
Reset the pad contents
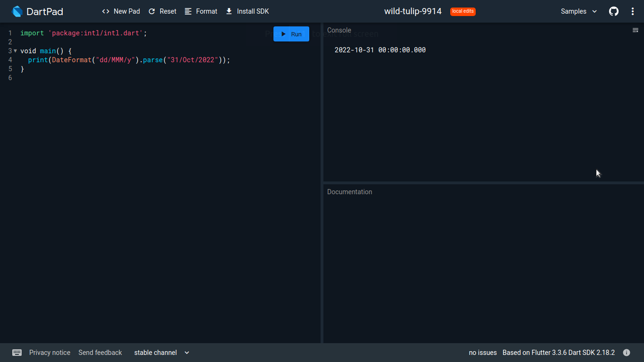pyautogui.click(x=162, y=11)
